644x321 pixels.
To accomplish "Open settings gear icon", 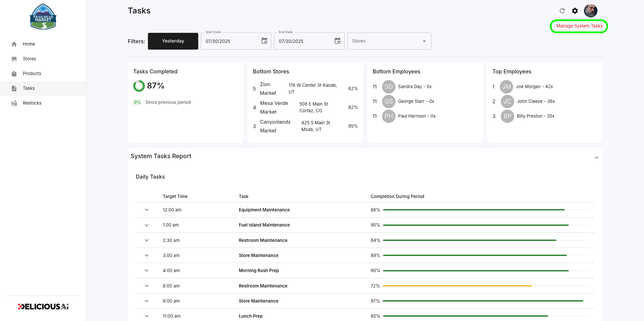I will pyautogui.click(x=575, y=11).
